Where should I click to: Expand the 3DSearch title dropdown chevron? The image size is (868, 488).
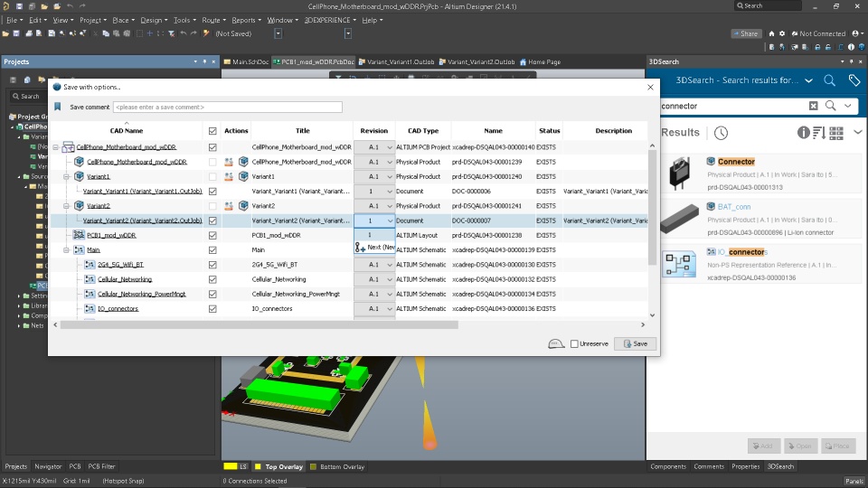[x=808, y=80]
